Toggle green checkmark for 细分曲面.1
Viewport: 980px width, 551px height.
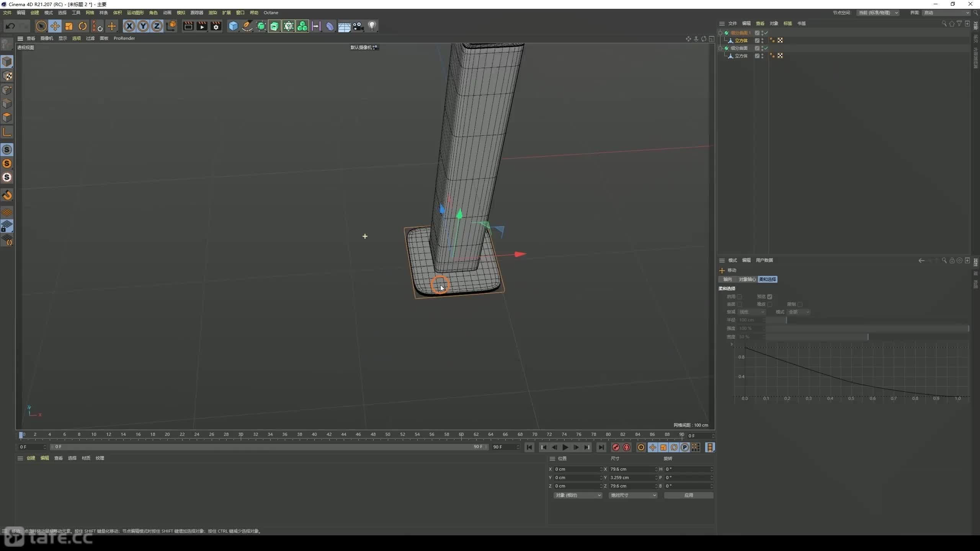(766, 33)
